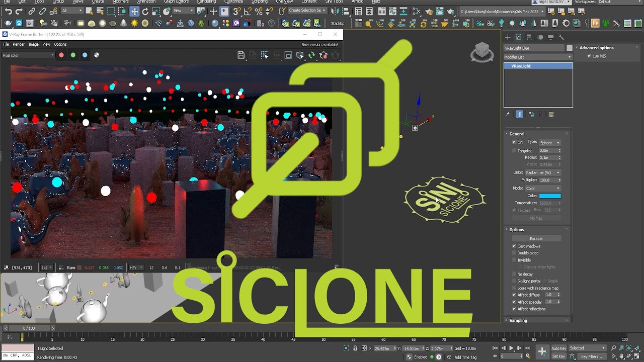Open the Frame Buffer Image menu
This screenshot has height=362, width=644.
33,44
